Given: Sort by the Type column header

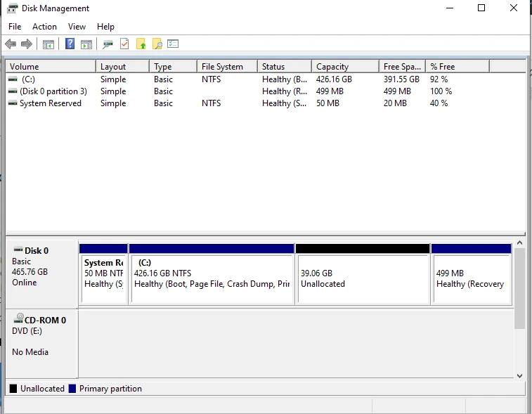Looking at the screenshot, I should tap(174, 67).
